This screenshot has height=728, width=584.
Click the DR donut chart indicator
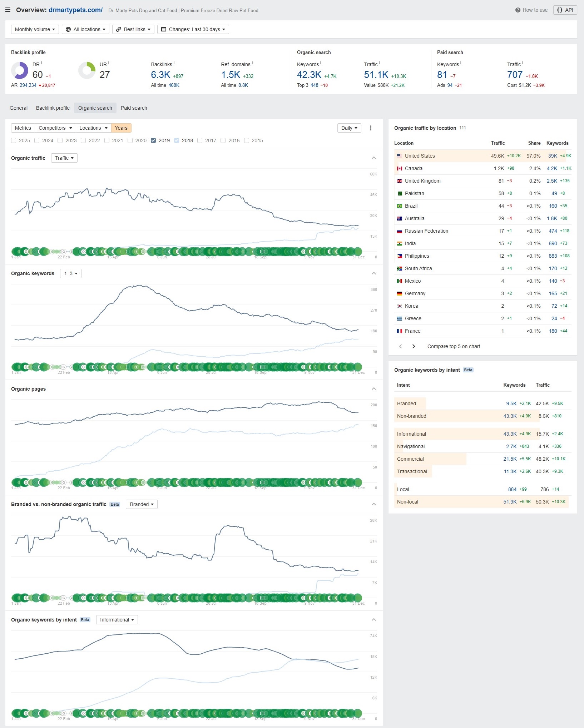20,70
